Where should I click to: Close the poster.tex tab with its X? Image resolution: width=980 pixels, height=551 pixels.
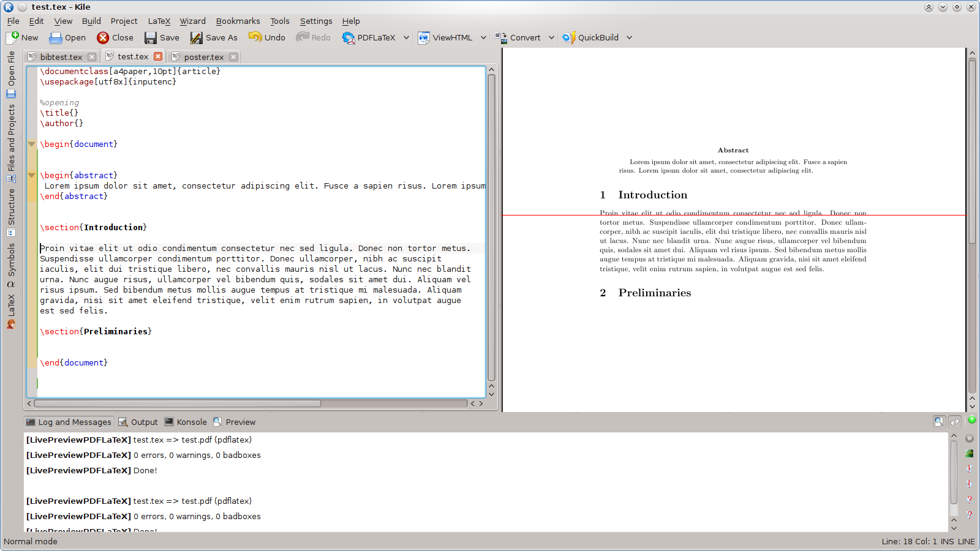click(x=233, y=57)
